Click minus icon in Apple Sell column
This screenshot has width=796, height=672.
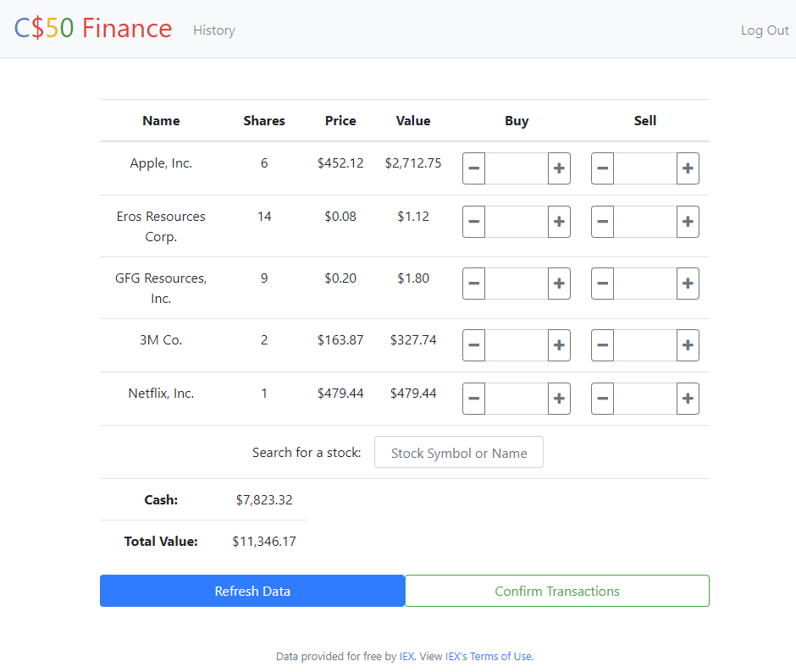click(602, 168)
